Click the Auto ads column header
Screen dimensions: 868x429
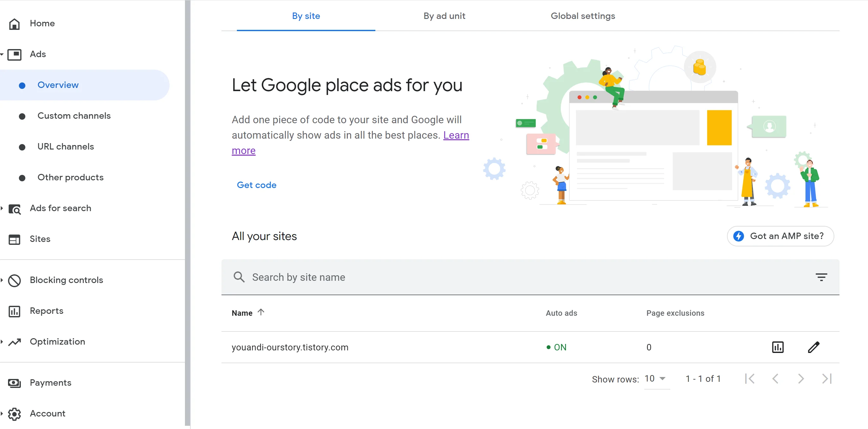561,313
